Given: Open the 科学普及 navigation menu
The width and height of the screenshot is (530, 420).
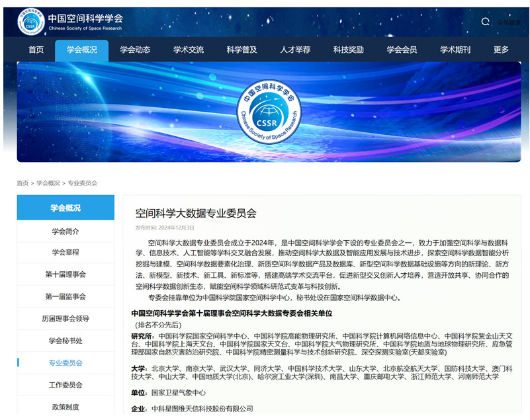Looking at the screenshot, I should pyautogui.click(x=242, y=50).
